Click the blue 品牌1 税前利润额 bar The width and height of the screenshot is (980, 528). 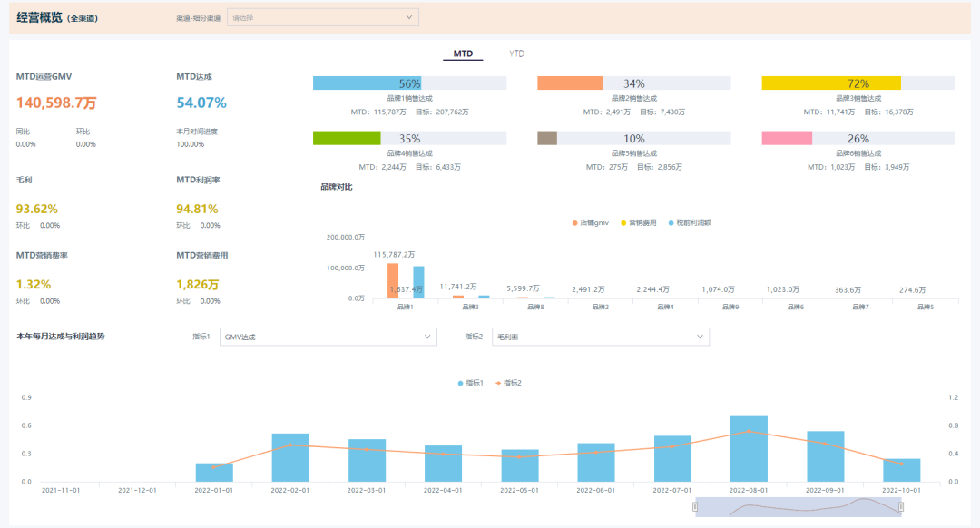click(x=418, y=282)
